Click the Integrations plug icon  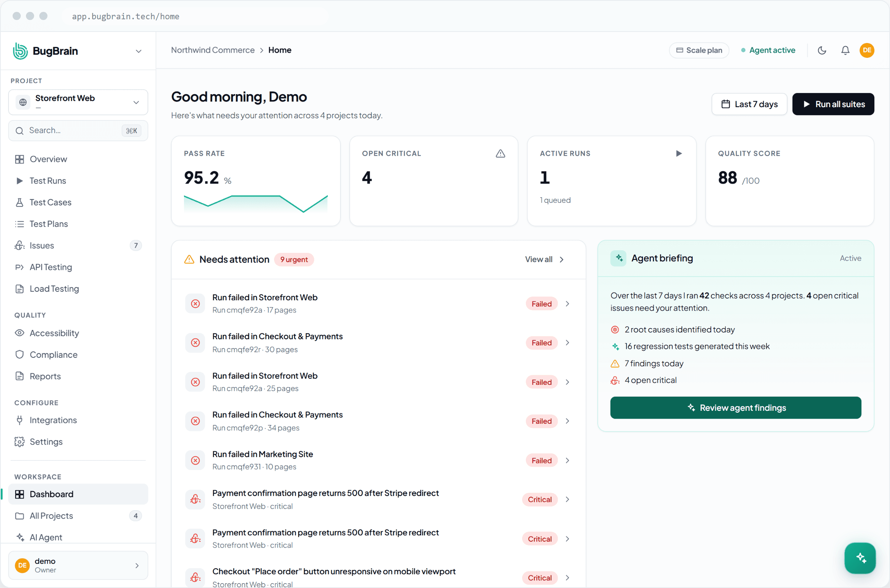20,420
